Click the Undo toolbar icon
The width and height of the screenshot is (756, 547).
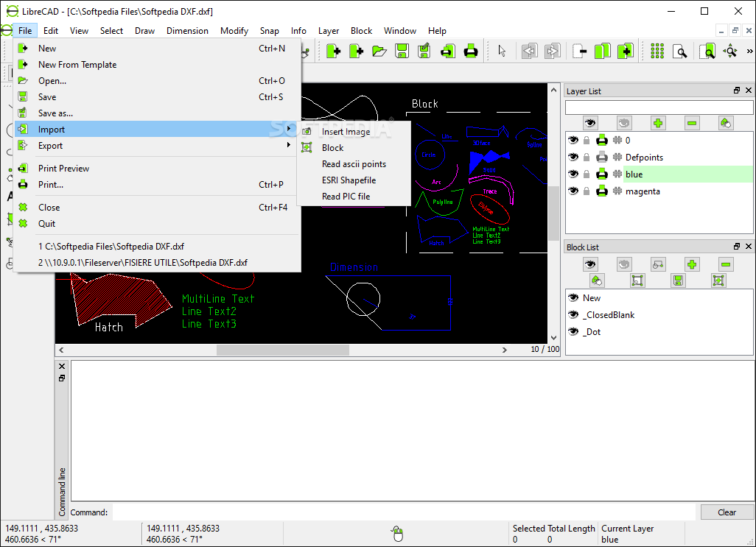pos(529,51)
